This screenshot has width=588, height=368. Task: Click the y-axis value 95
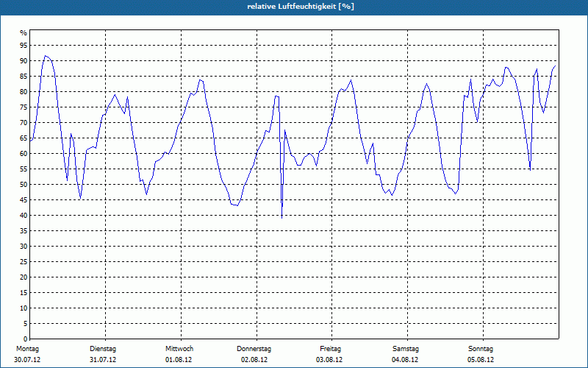24,46
